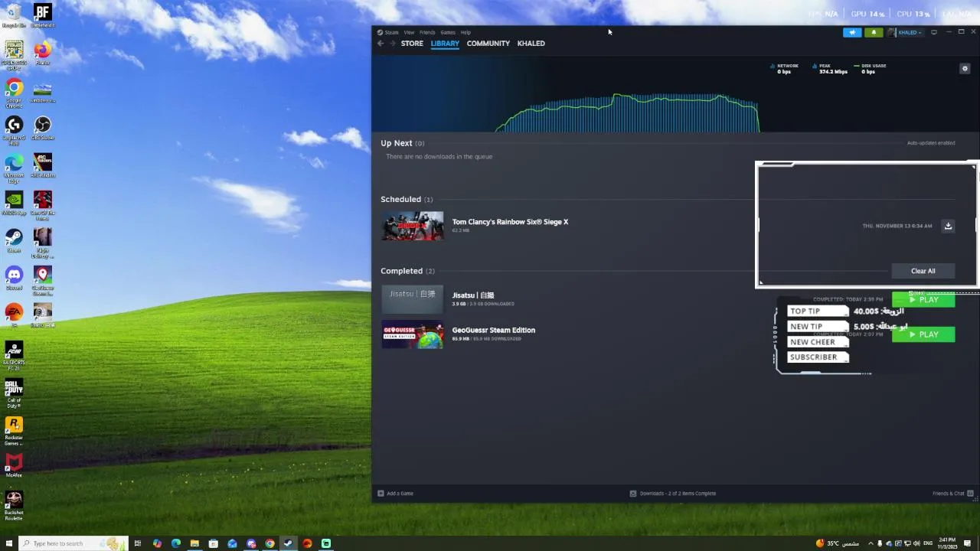Click the Add a Game plus icon

coord(381,494)
